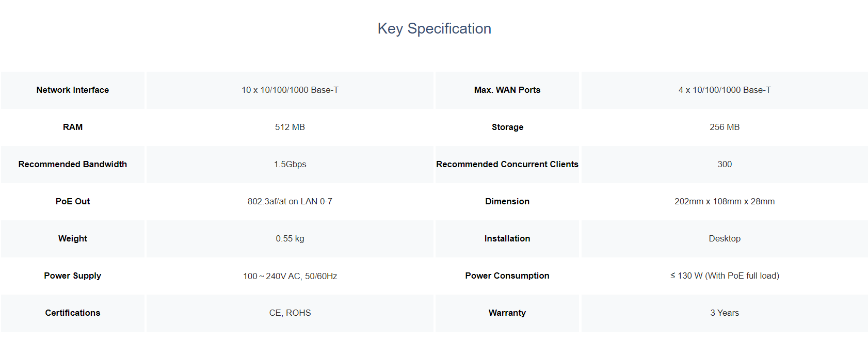Viewport: 868px width, 340px height.
Task: Click the 256 MB storage value
Action: (x=725, y=127)
